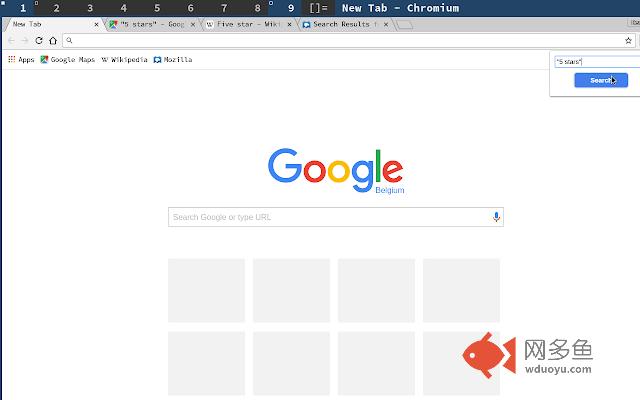Open the first most-visited tile in top row
This screenshot has height=400, width=640.
pos(207,290)
